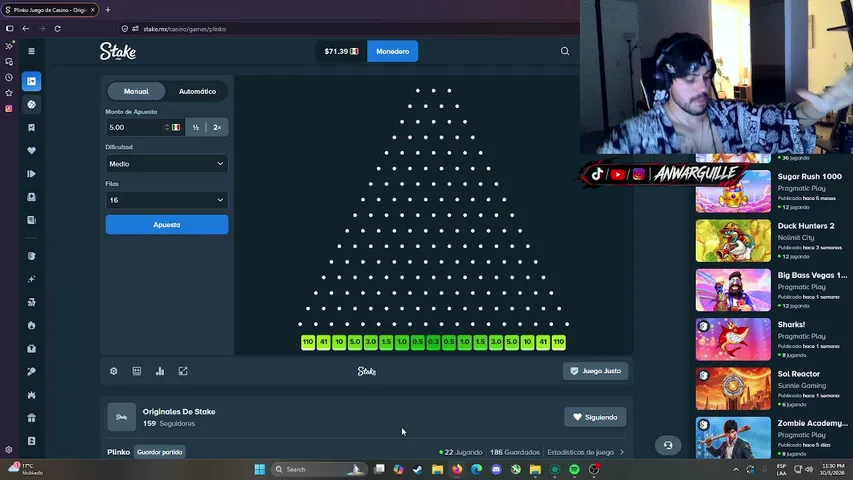The image size is (853, 480).
Task: Click the fire icon in Stake sidebar
Action: pos(32,325)
